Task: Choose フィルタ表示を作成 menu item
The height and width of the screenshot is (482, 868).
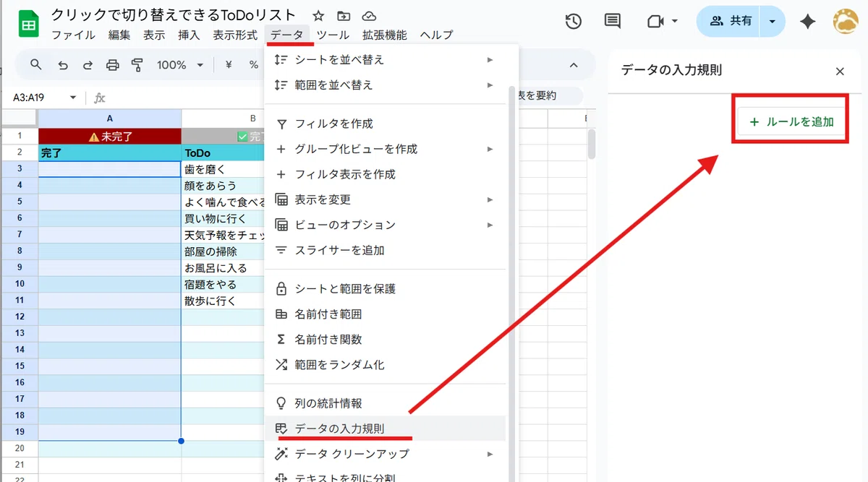Action: pos(385,174)
